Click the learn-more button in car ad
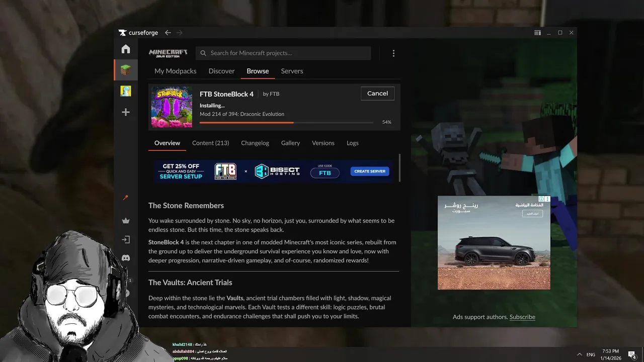 click(x=532, y=214)
